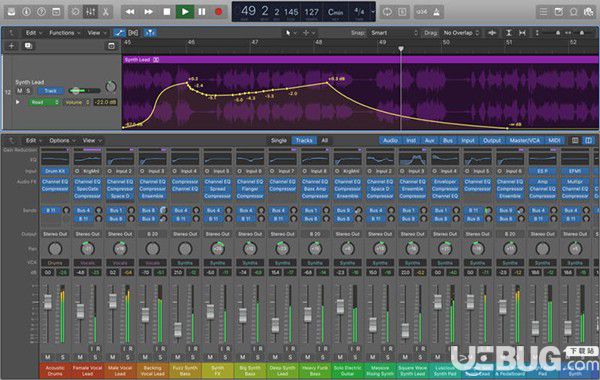Toggle the Show Automation button
This screenshot has height=380, width=600.
[x=119, y=33]
